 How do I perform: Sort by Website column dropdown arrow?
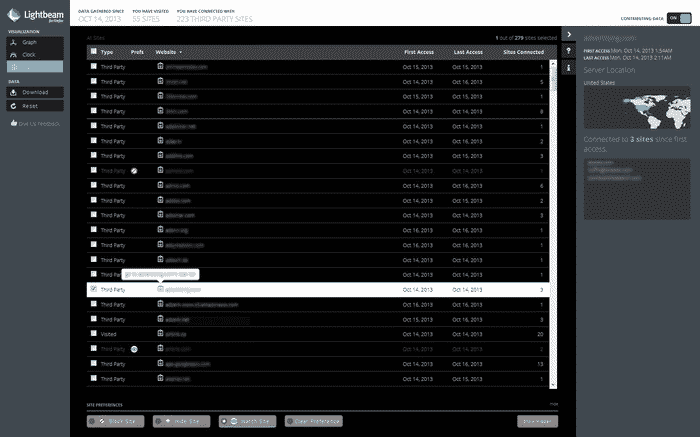(x=181, y=51)
